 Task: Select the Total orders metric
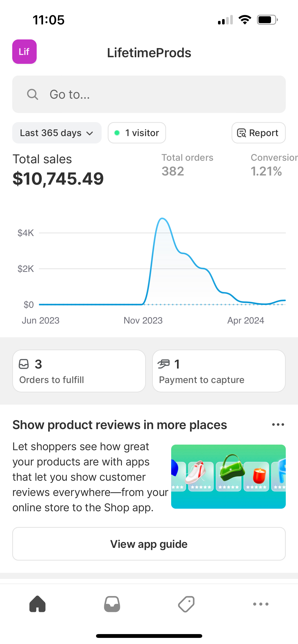[187, 165]
